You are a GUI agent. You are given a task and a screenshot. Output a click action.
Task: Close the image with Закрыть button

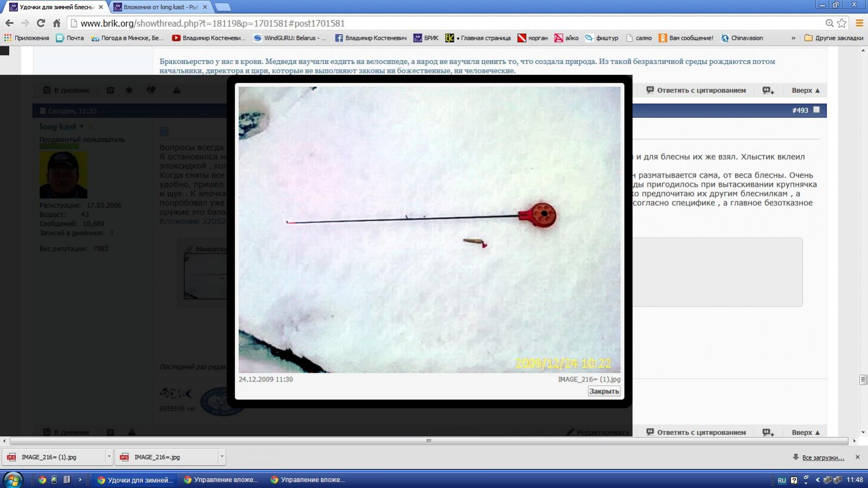[604, 391]
